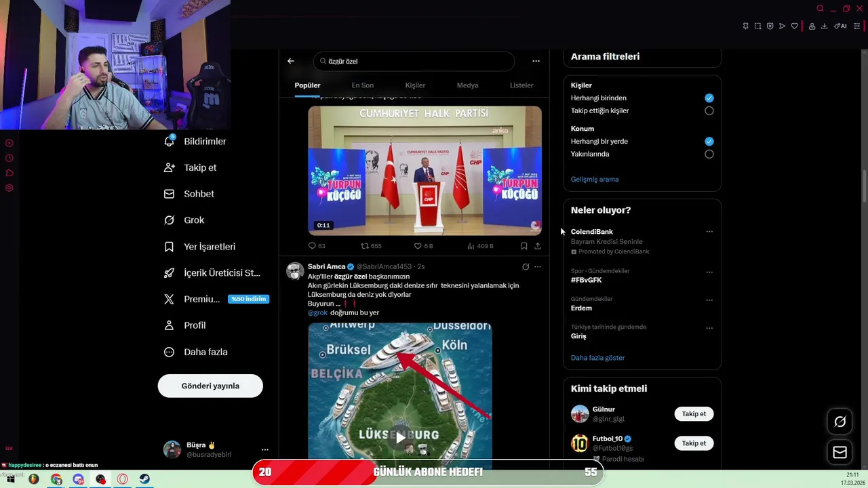
Task: Click the send/play arrow toolbar icon
Action: [782, 26]
